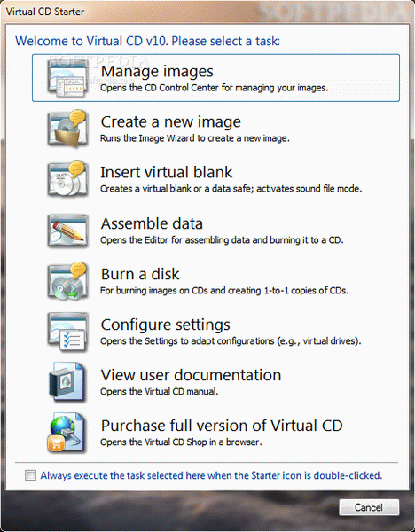
Task: Click the View user documentation icon
Action: point(67,382)
